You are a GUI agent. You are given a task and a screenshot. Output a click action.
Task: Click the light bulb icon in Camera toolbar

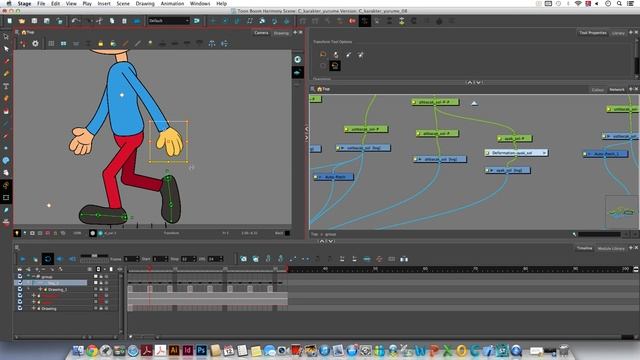(x=150, y=43)
